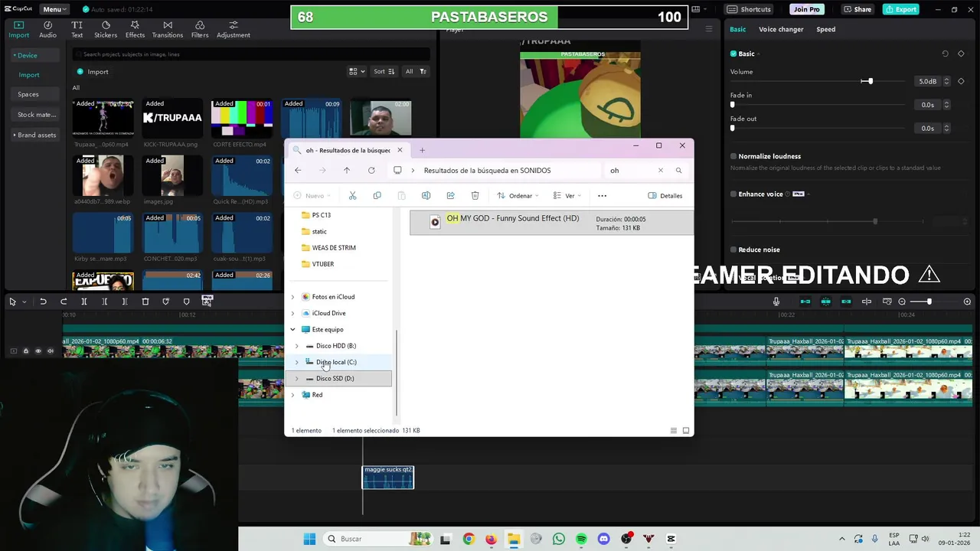The width and height of the screenshot is (980, 551).
Task: Toggle auto snapping in timeline toolbar
Action: click(825, 302)
